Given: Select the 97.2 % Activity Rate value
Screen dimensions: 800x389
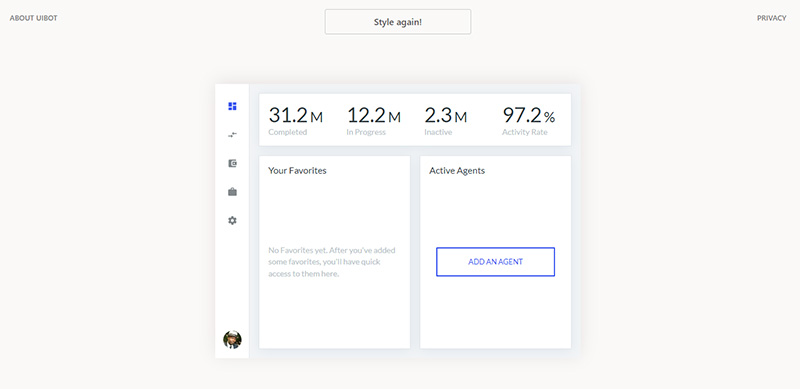Looking at the screenshot, I should pos(529,115).
